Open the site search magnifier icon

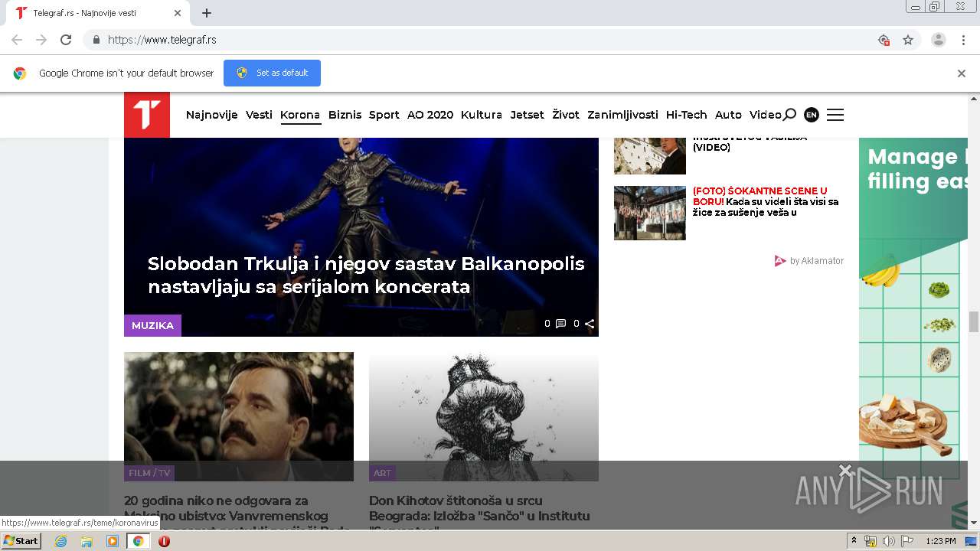(x=789, y=115)
